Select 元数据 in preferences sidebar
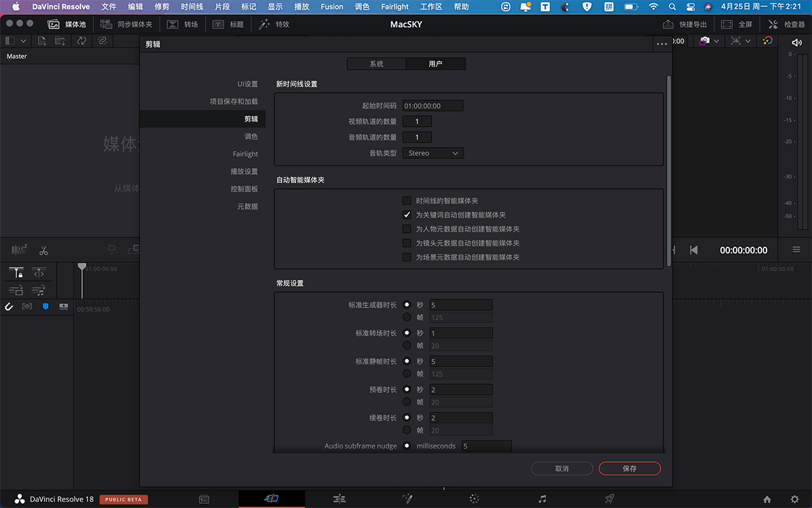This screenshot has width=812, height=508. click(248, 207)
